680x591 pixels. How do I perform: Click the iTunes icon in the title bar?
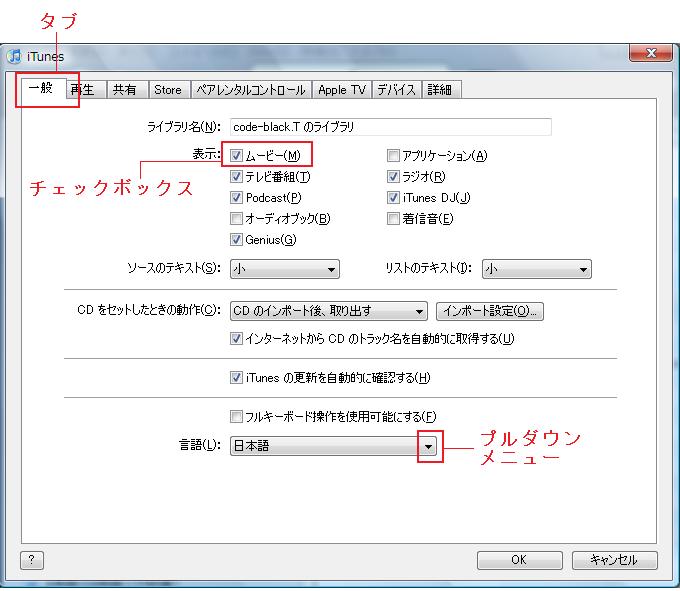coord(15,56)
